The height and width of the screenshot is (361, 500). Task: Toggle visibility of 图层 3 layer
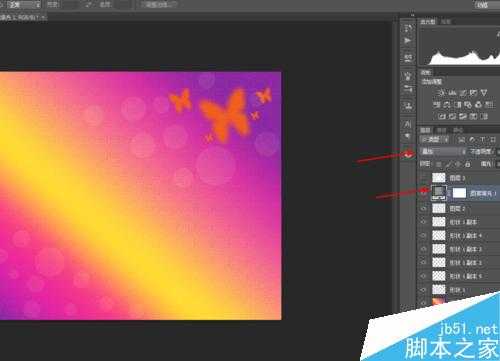click(424, 178)
